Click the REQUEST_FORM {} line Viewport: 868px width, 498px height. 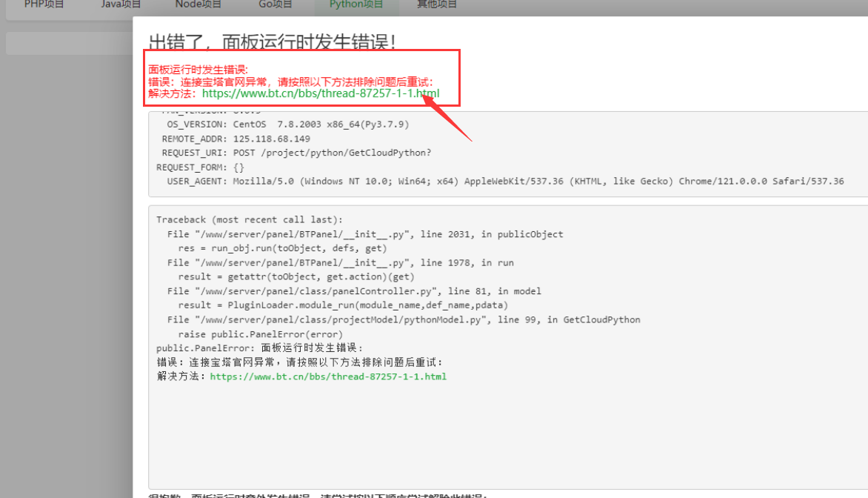(x=201, y=167)
